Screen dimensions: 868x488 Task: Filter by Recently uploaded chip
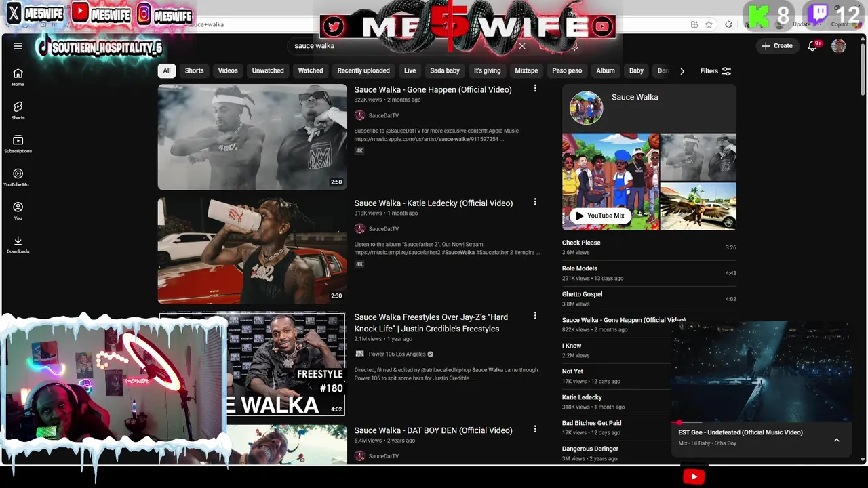363,70
